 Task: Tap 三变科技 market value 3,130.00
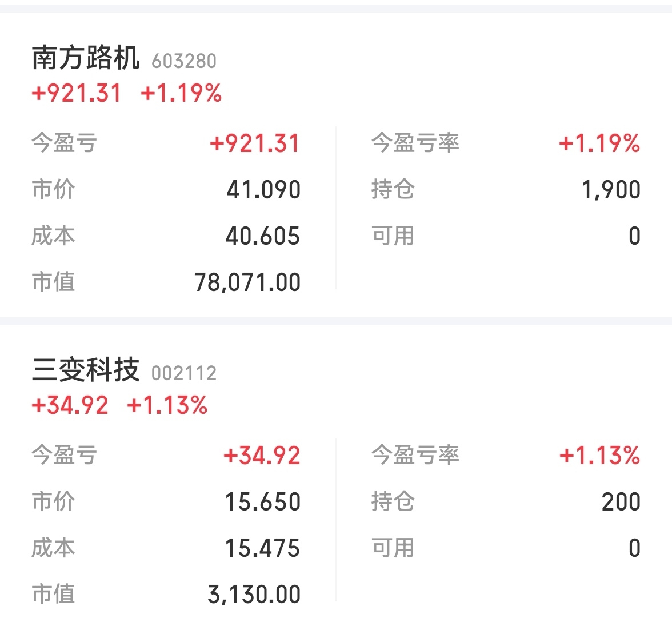254,595
